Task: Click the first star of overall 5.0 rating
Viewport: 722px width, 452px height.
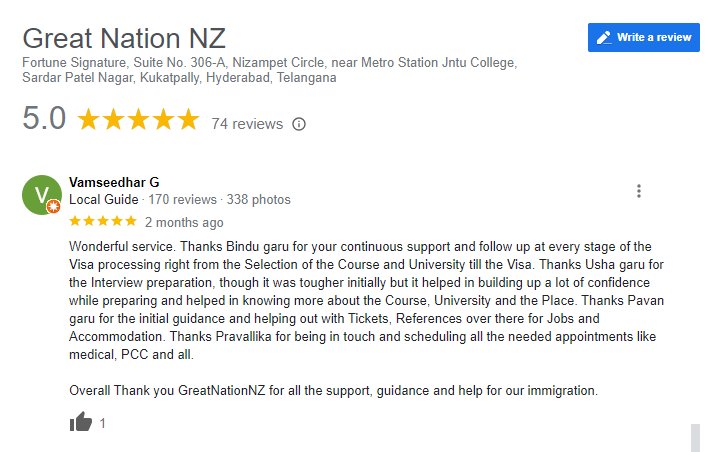Action: point(88,121)
